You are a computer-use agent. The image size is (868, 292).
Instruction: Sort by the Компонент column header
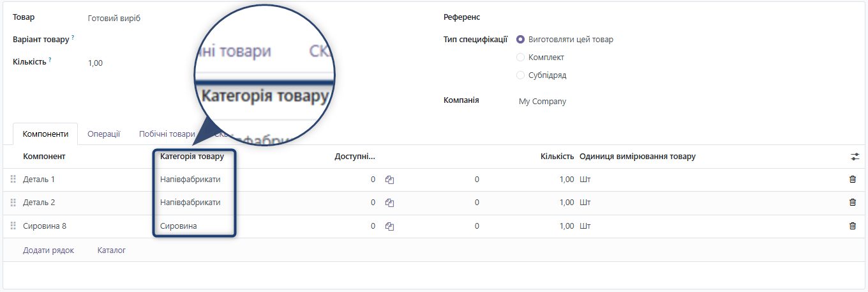44,157
